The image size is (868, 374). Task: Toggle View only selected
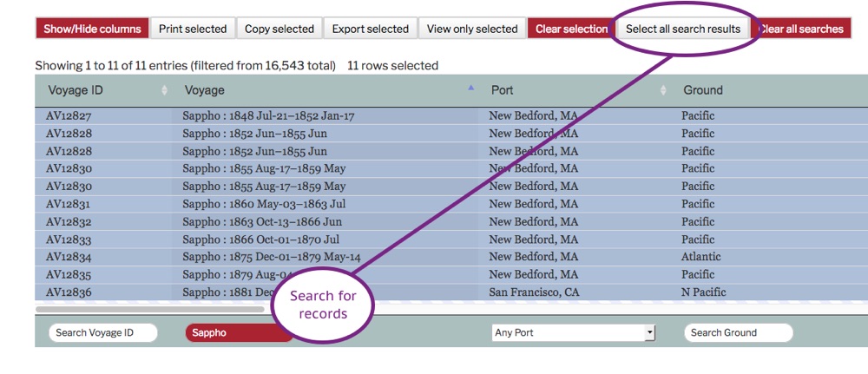pyautogui.click(x=472, y=29)
